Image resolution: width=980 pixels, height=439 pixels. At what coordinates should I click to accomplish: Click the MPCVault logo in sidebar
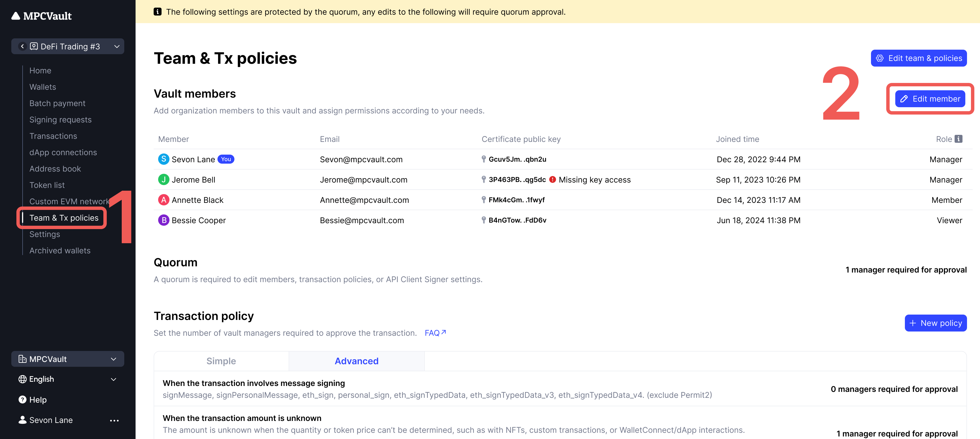point(42,16)
